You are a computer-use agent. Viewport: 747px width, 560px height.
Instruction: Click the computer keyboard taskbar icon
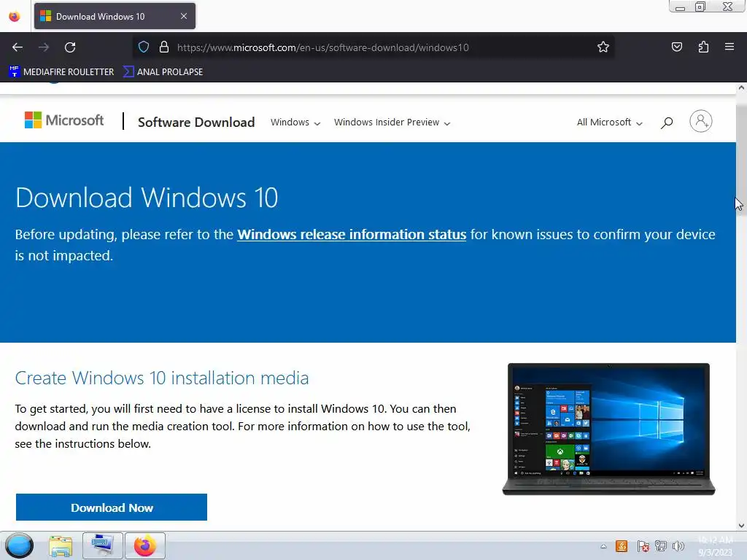[102, 545]
